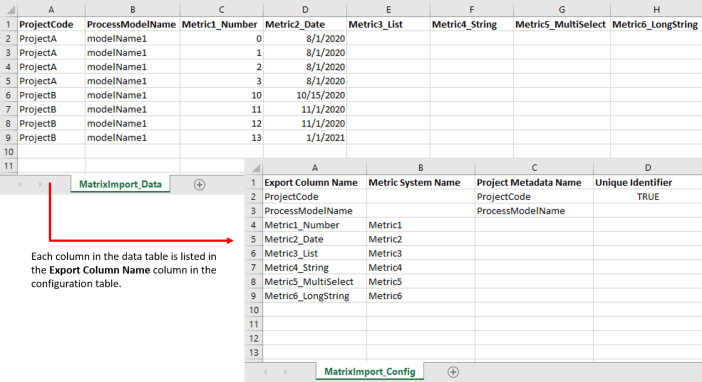Open the MatrixImport_Config sheet tab

(370, 372)
